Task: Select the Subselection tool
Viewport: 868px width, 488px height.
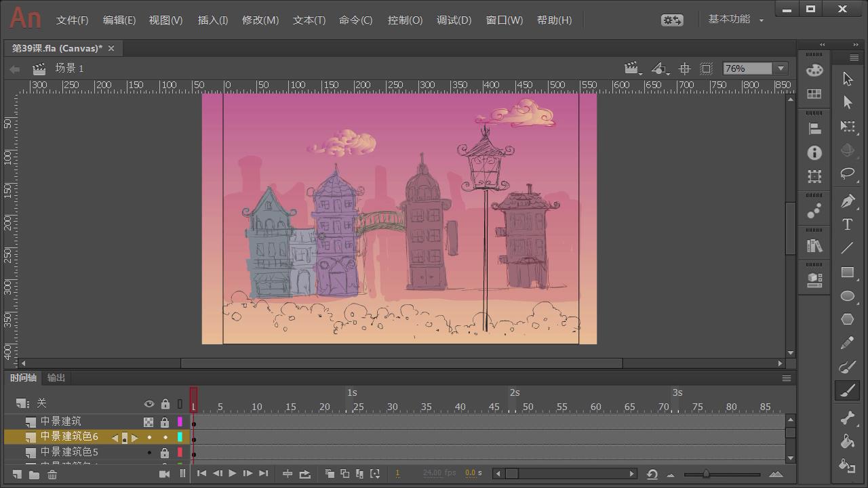Action: click(848, 102)
